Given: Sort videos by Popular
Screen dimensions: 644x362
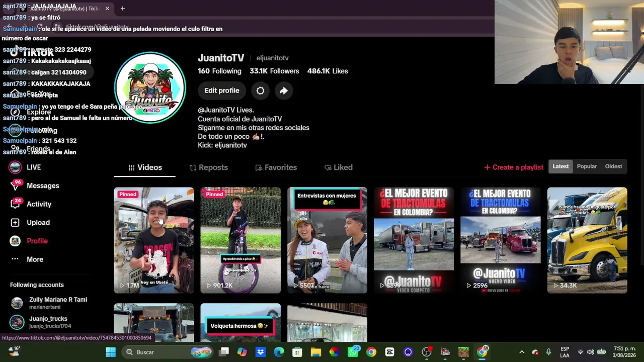Looking at the screenshot, I should point(587,166).
